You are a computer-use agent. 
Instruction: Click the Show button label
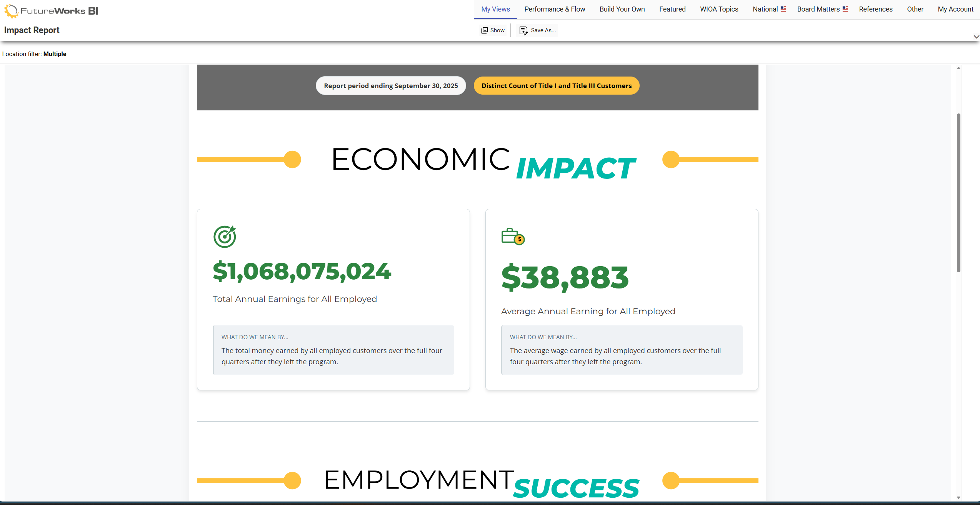click(497, 30)
